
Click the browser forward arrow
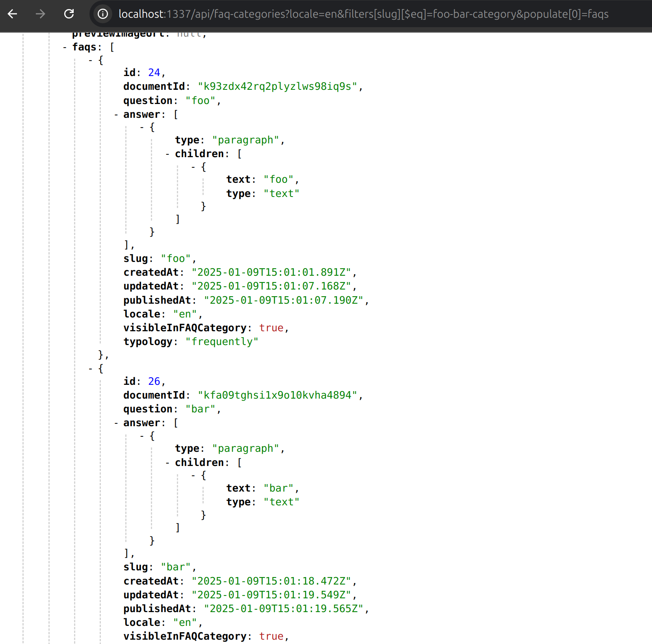(x=40, y=14)
